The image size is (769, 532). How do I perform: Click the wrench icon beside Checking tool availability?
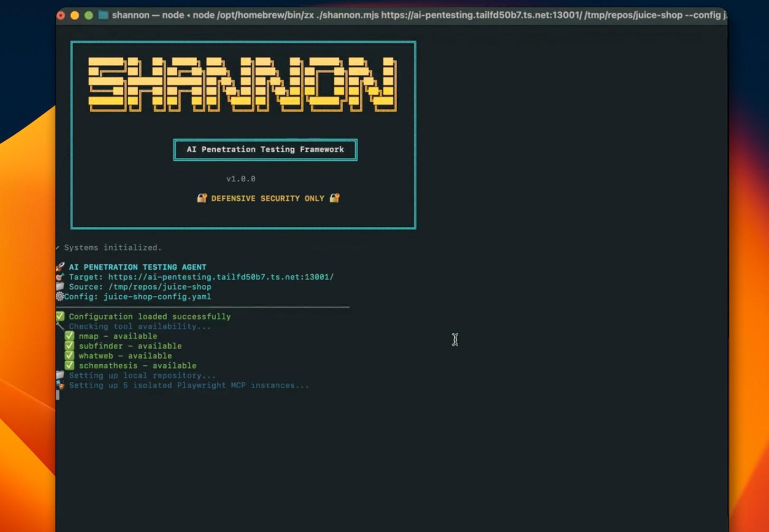(x=60, y=326)
